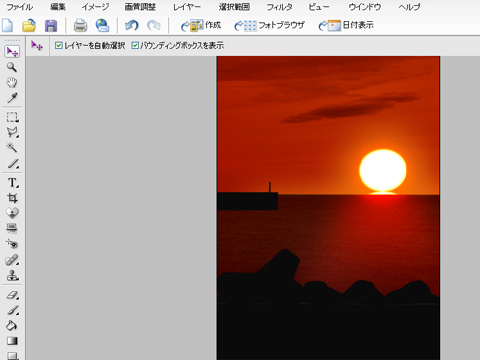Select the Lasso tool

click(12, 132)
